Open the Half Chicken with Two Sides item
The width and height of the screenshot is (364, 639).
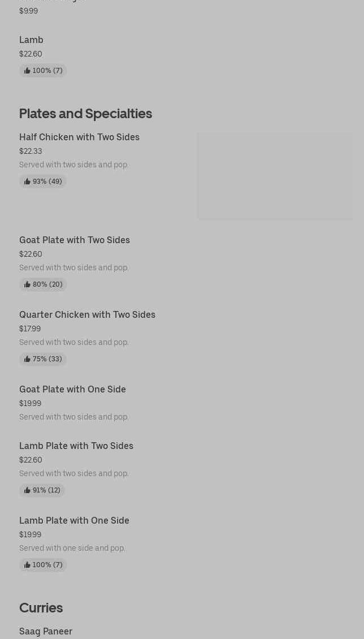click(79, 137)
